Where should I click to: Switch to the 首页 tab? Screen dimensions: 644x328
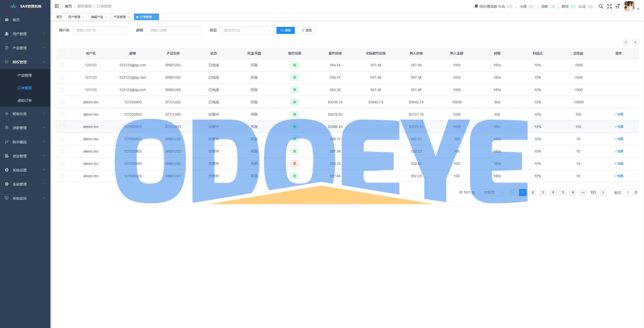[59, 17]
